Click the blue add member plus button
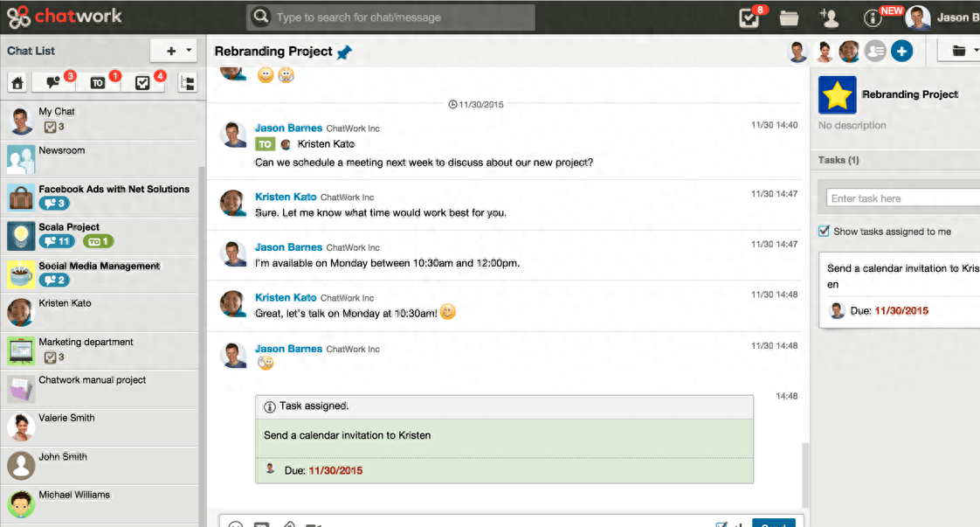The height and width of the screenshot is (527, 980). pyautogui.click(x=901, y=52)
